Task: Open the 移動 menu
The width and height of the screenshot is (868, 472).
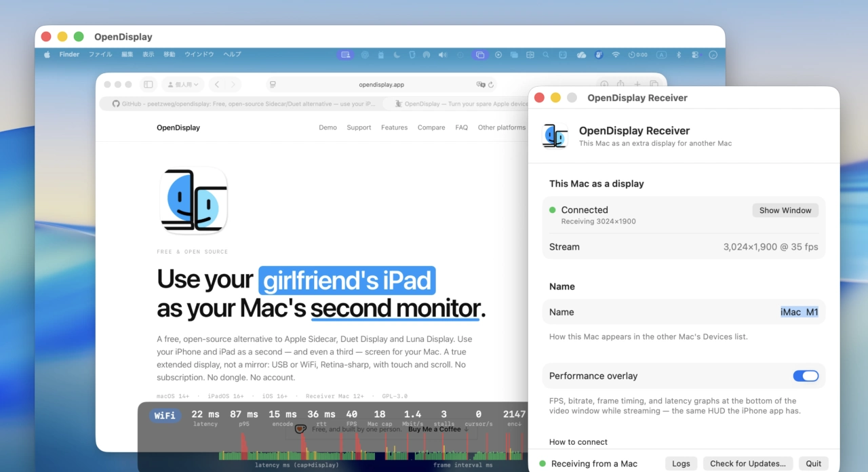Action: (x=169, y=54)
